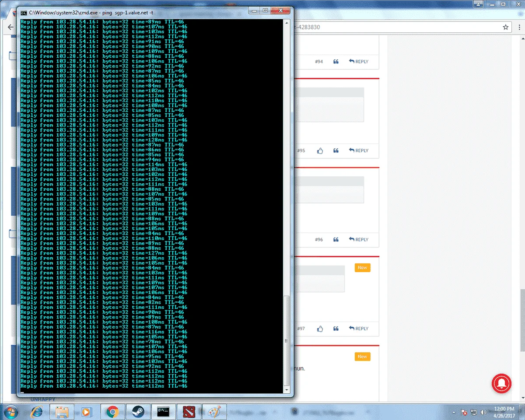Maximize the cmd.exe window

tap(266, 11)
